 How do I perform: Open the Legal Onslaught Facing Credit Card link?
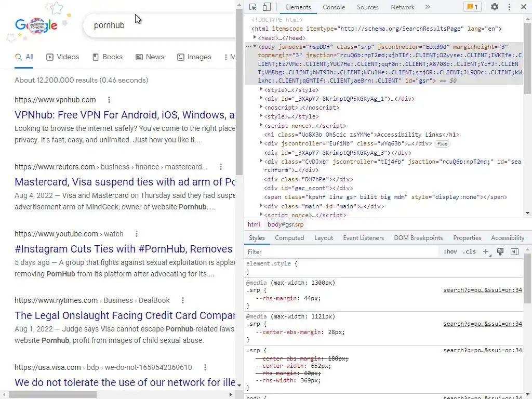point(125,315)
